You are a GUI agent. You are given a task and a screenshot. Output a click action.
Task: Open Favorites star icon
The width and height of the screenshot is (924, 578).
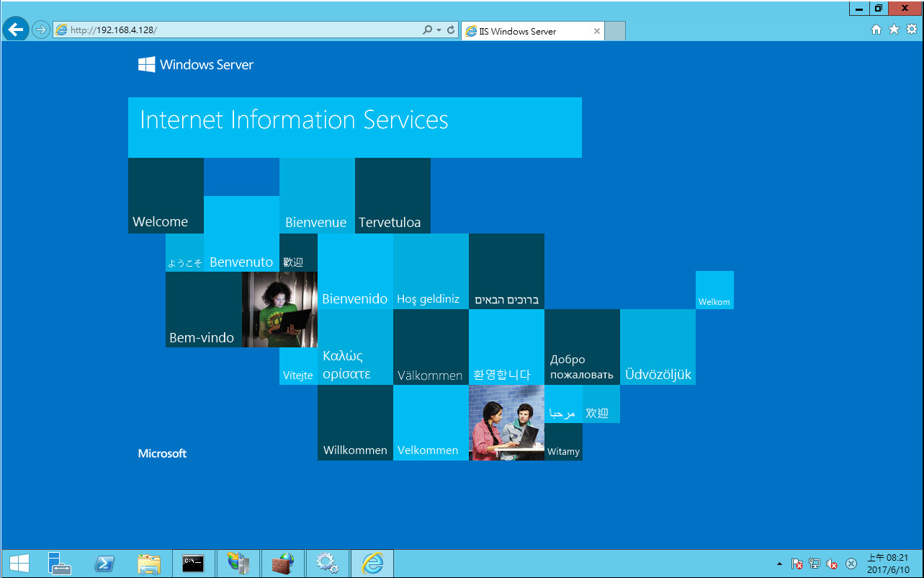click(894, 30)
